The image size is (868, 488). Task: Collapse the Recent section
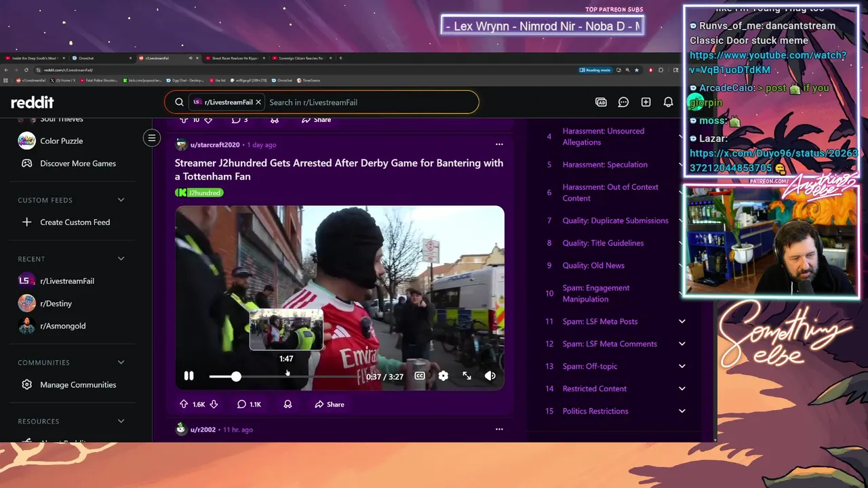tap(121, 259)
